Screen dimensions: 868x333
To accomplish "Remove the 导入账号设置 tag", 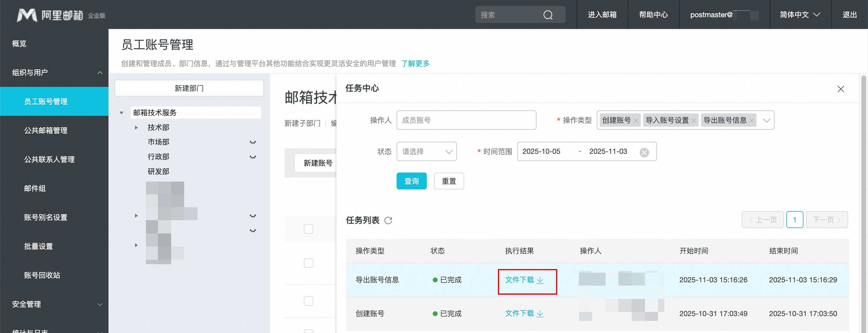I will point(693,120).
